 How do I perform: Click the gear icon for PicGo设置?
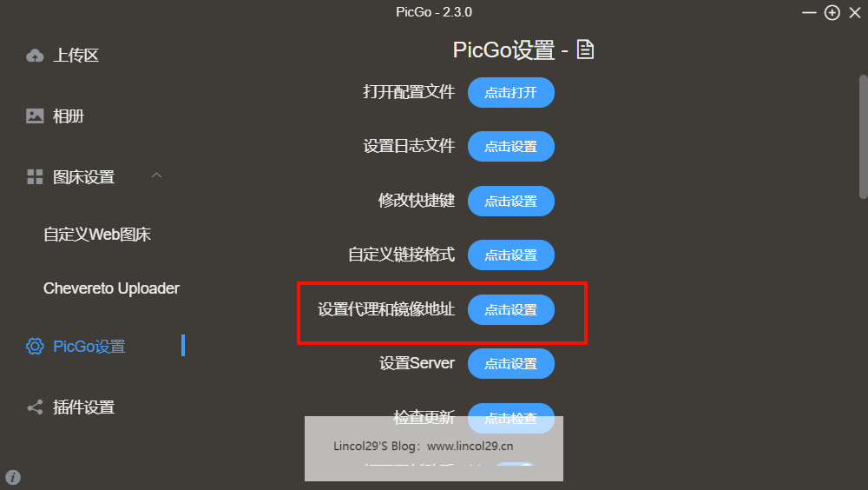35,346
